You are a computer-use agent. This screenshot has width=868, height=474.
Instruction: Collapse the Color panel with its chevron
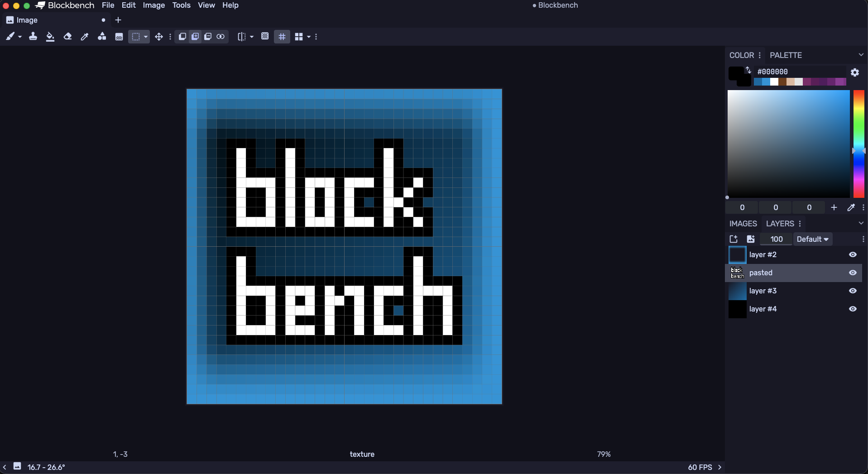coord(861,55)
